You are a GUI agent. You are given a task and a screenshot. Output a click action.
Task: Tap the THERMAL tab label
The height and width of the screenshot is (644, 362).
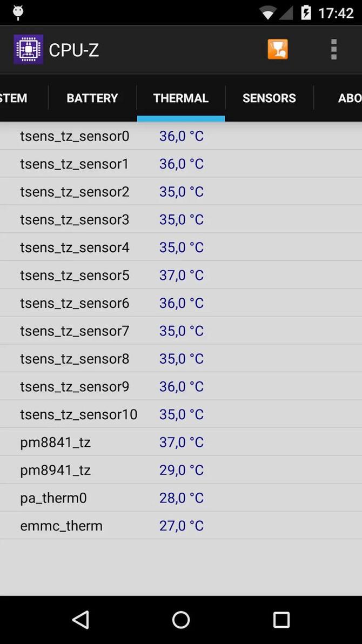180,98
